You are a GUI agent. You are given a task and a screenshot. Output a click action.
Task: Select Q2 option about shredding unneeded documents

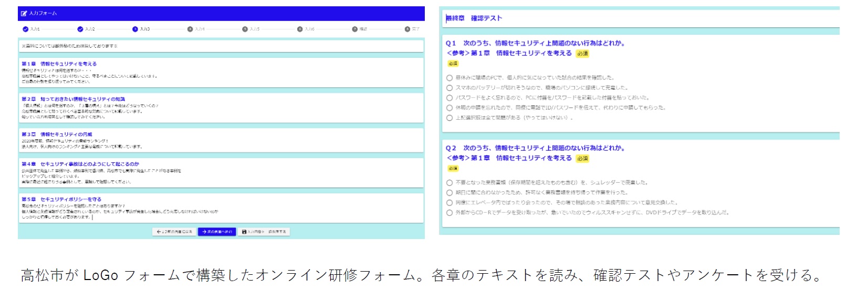(x=449, y=183)
